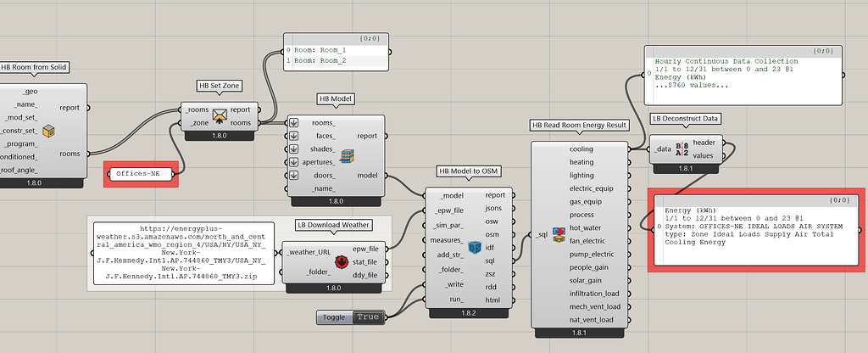
Task: Click the HB Room from Solid component icon
Action: 48,132
